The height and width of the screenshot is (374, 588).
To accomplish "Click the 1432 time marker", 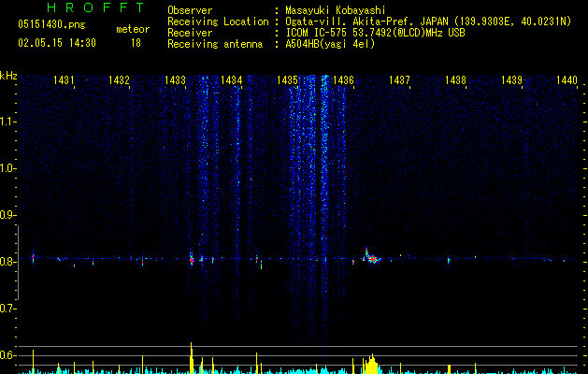I will click(x=120, y=80).
